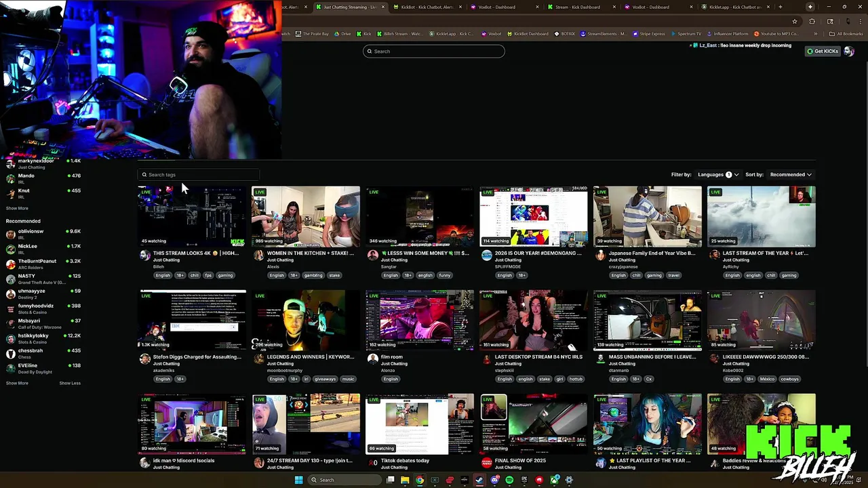Screen dimensions: 868x488
Task: Open a new browser tab
Action: pos(780,7)
